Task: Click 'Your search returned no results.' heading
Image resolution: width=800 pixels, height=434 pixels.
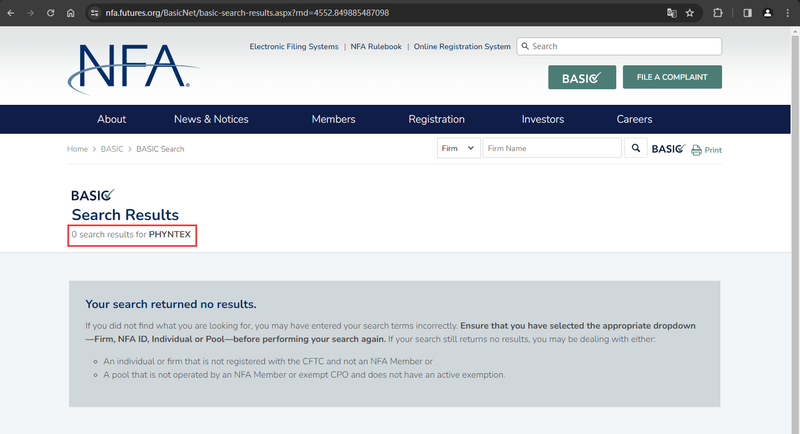Action: pos(171,304)
